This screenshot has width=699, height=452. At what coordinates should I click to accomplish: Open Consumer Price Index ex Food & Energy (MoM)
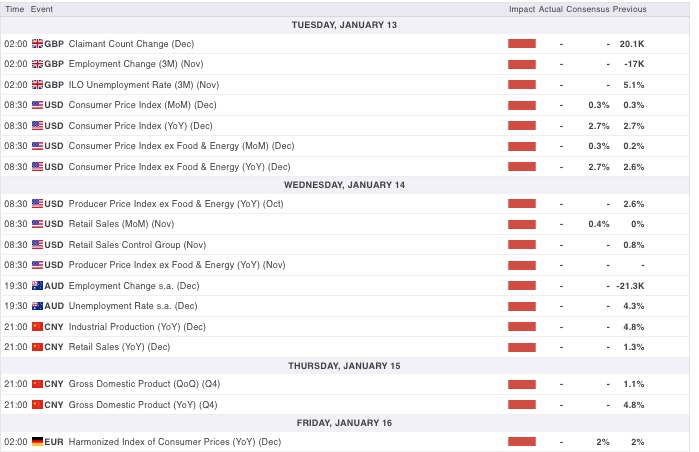click(181, 146)
